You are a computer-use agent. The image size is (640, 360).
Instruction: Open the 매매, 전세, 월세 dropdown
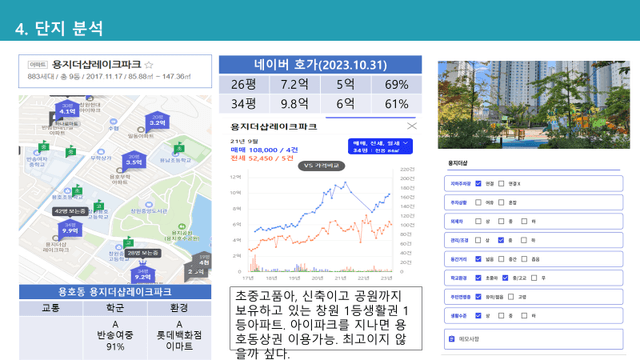pos(380,147)
